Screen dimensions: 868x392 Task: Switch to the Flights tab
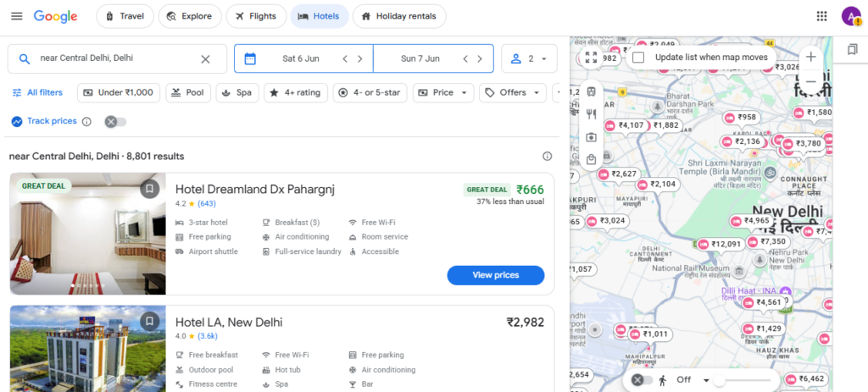click(x=256, y=16)
